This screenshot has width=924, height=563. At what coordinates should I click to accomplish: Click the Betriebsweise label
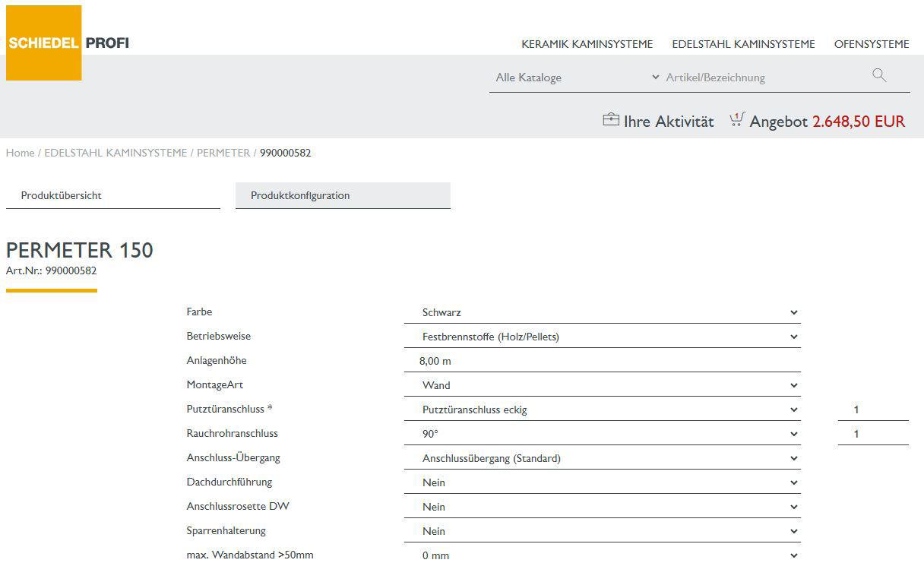tap(218, 336)
